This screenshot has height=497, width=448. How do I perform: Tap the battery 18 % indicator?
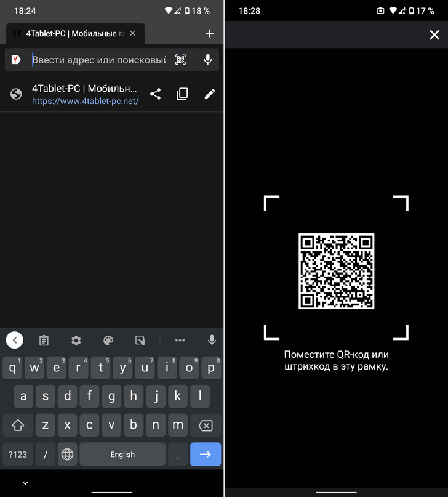[x=197, y=10]
